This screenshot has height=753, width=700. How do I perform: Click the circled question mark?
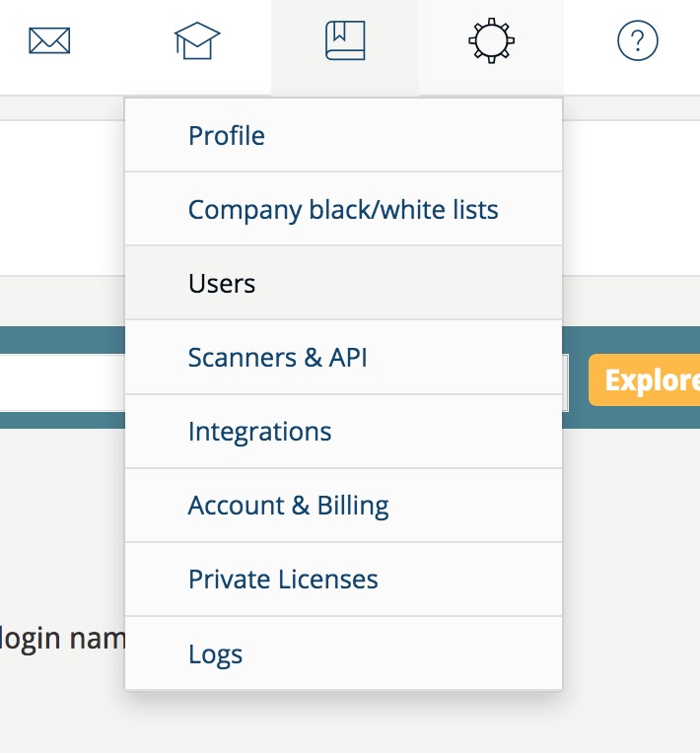point(638,40)
